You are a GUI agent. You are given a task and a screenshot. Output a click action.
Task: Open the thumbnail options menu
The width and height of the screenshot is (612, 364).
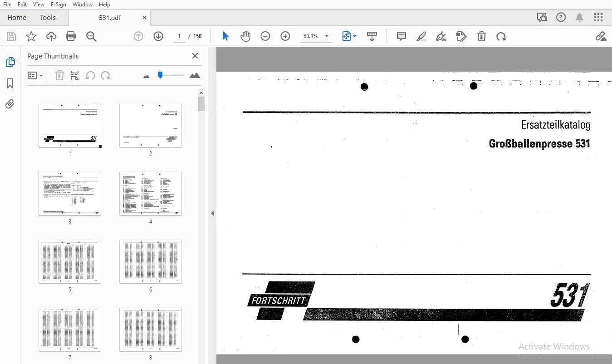pyautogui.click(x=35, y=76)
